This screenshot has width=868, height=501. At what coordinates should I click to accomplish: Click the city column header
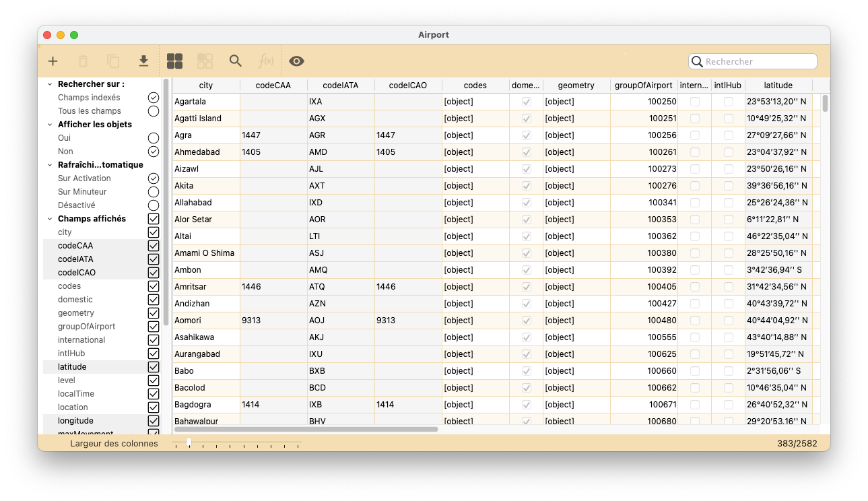click(206, 86)
